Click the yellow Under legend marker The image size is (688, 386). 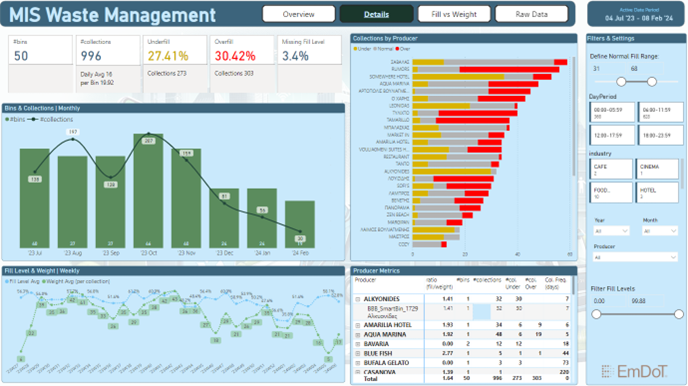coord(355,49)
